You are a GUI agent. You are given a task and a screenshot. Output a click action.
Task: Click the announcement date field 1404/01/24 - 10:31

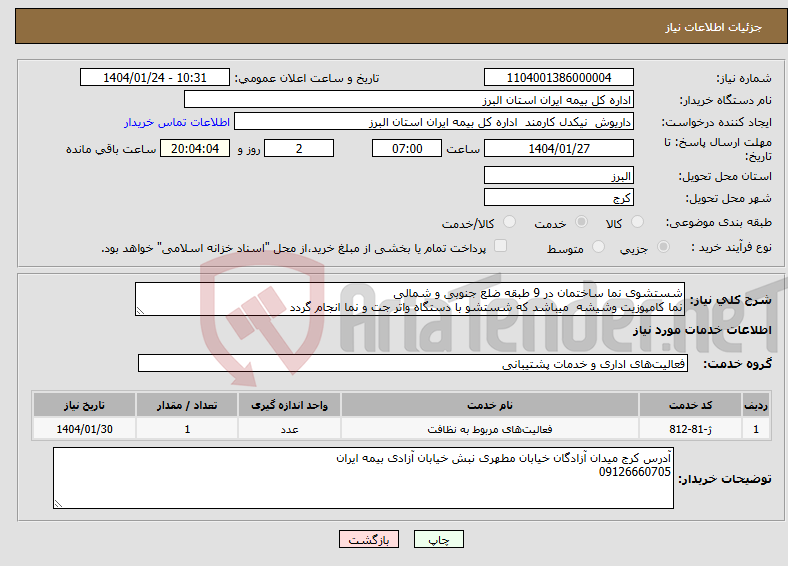(155, 77)
